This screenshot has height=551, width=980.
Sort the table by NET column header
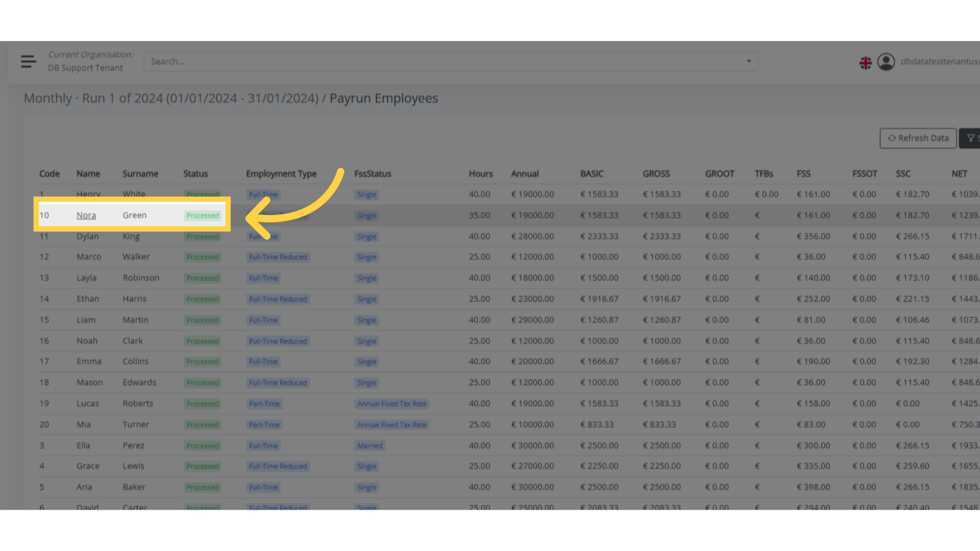(959, 173)
